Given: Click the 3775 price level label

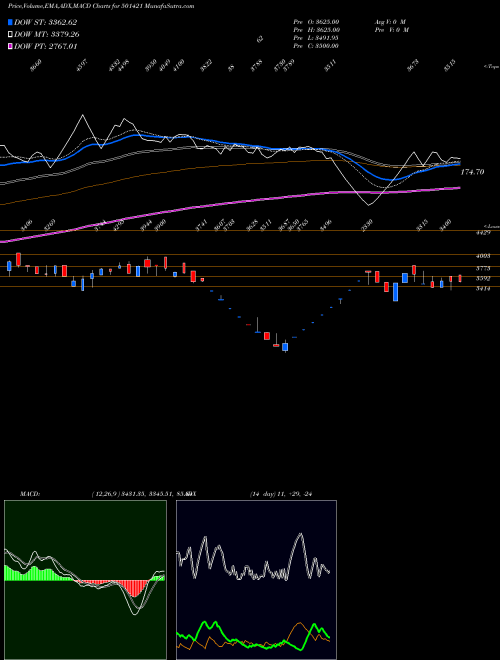Looking at the screenshot, I should click(483, 268).
